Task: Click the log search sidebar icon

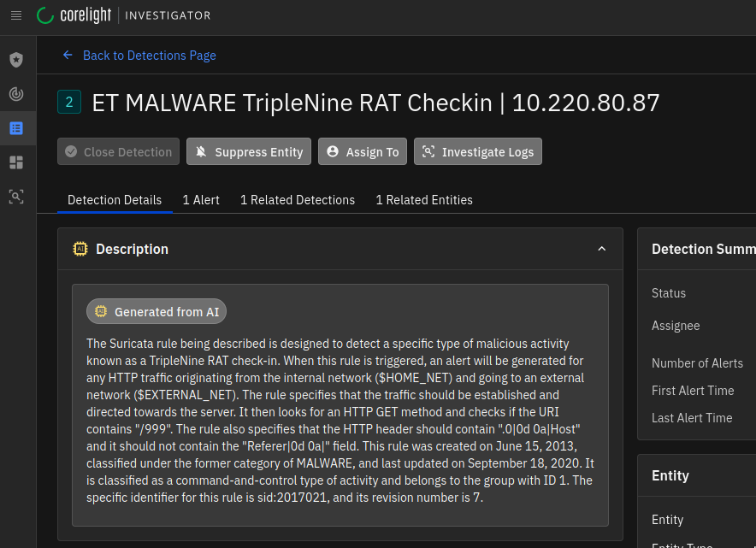Action: click(x=16, y=197)
